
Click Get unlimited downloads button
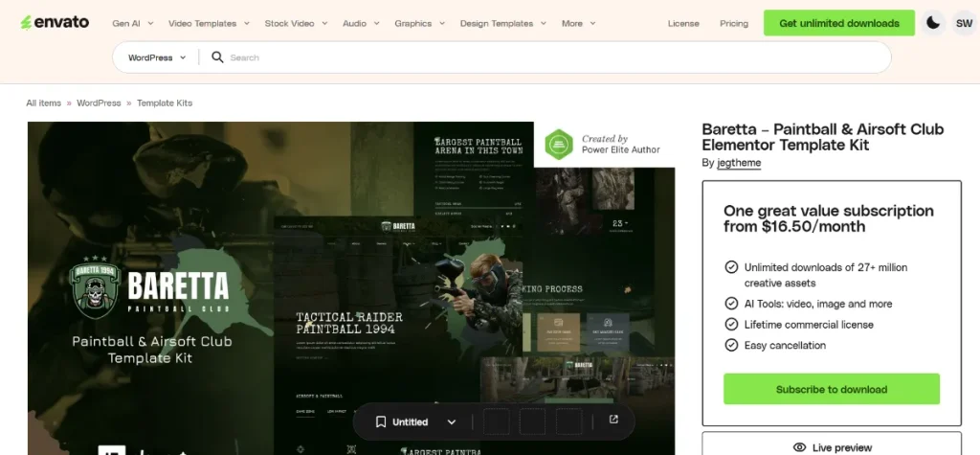(838, 23)
